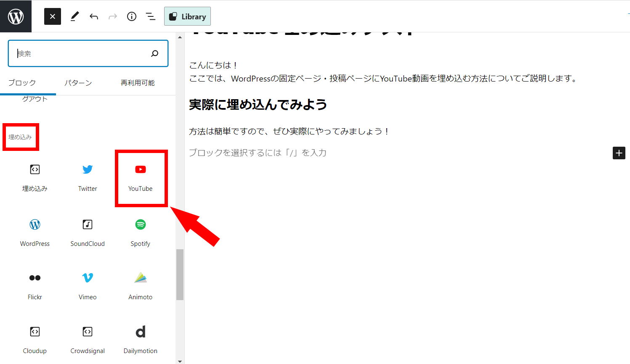Insert the Animoto embed block
This screenshot has width=630, height=364.
141,286
